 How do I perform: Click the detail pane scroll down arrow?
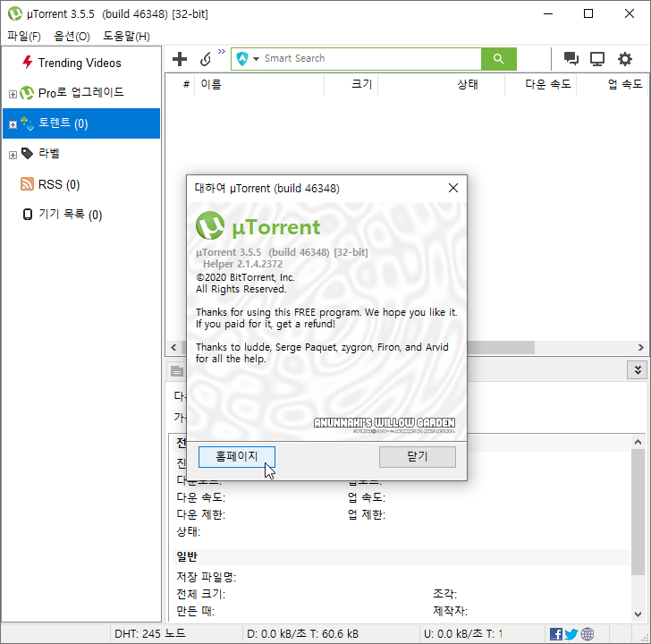coord(638,614)
